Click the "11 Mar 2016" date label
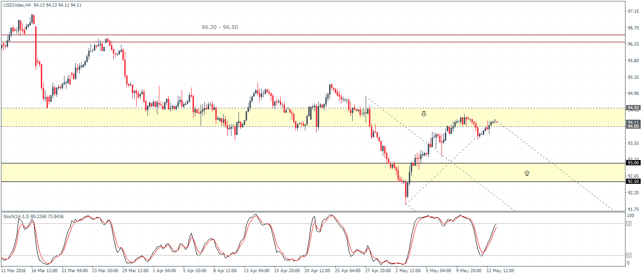 coord(14,271)
